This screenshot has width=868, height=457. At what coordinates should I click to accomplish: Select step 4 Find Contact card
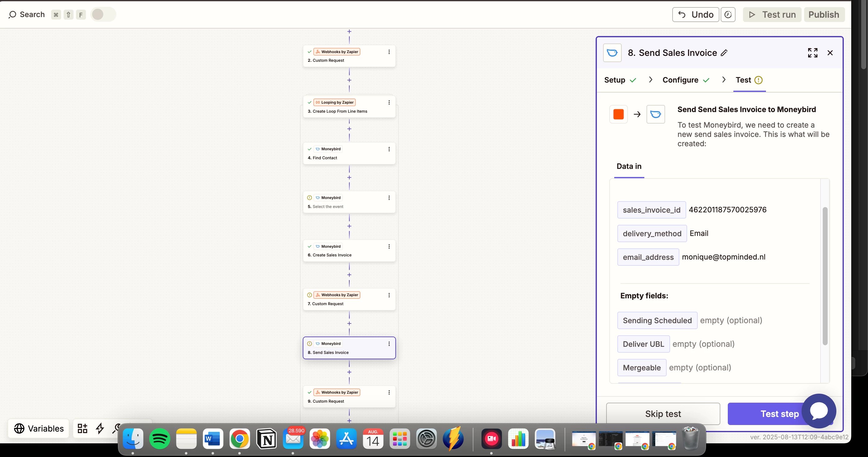pos(349,153)
